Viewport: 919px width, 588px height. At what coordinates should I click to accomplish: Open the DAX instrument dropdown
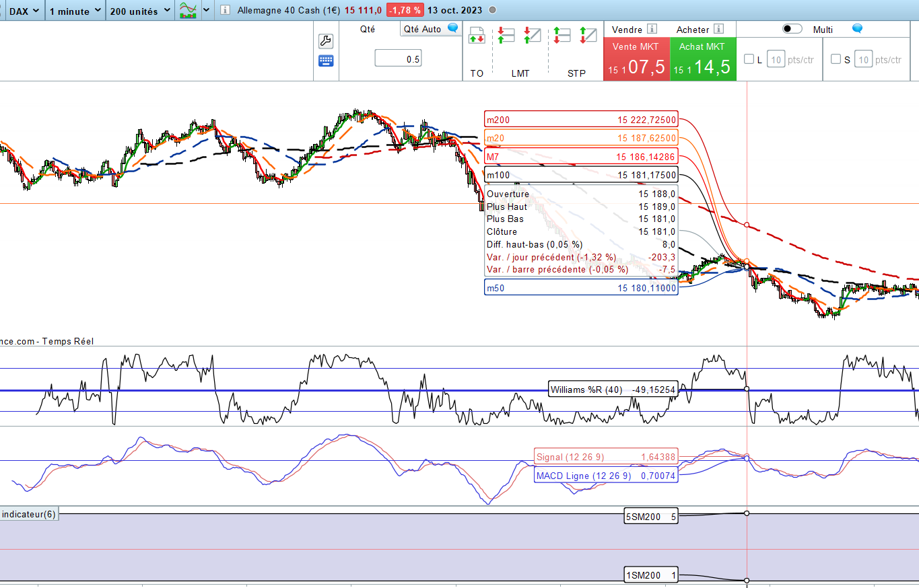25,11
